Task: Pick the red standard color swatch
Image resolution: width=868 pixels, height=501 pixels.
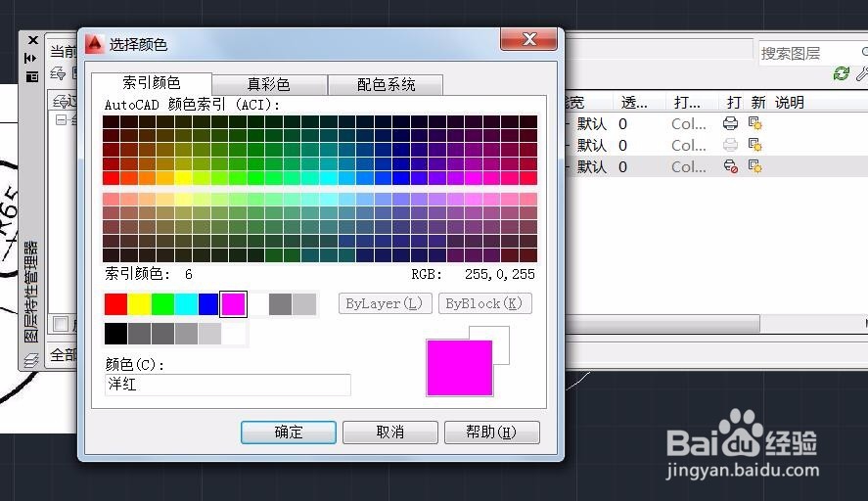Action: [x=116, y=304]
